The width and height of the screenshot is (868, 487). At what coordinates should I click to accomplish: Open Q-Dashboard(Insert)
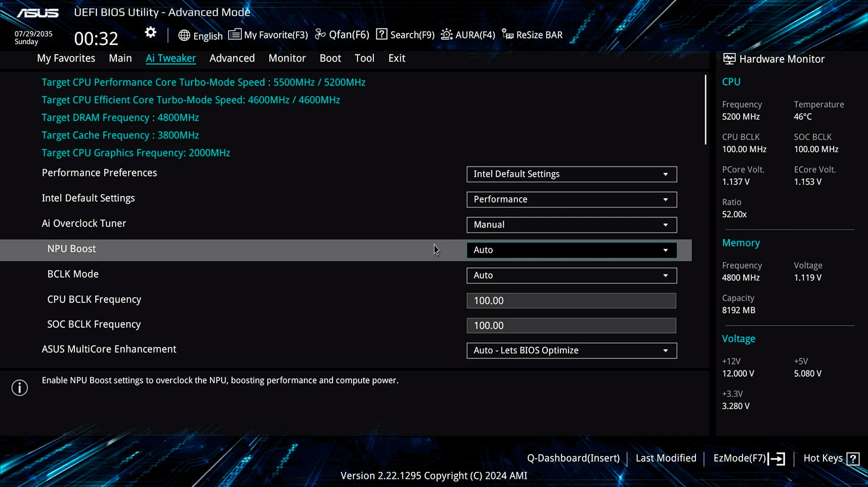pyautogui.click(x=573, y=458)
